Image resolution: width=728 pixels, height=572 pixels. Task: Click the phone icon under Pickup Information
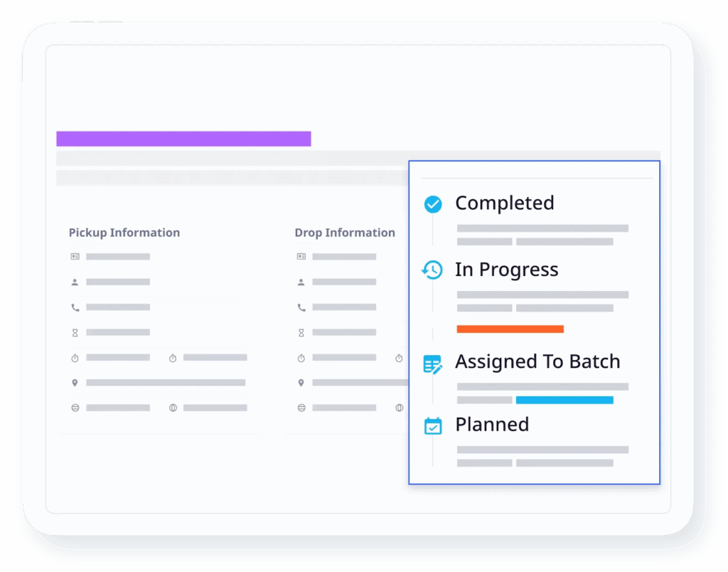point(75,307)
